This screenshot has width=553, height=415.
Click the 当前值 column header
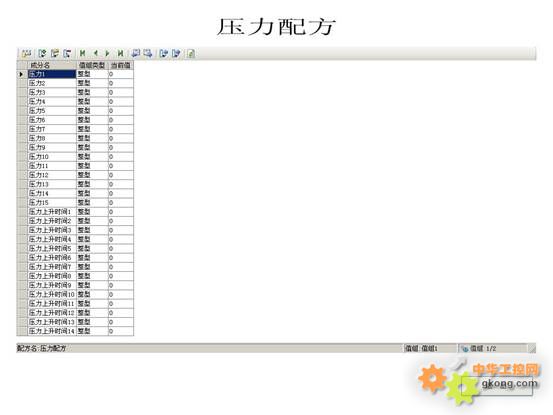tap(121, 65)
